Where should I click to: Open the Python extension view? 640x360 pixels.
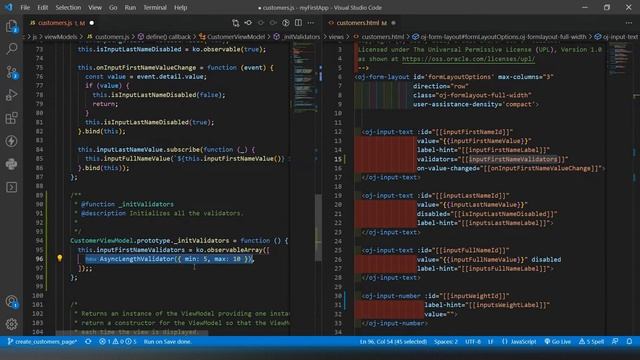[x=11, y=164]
